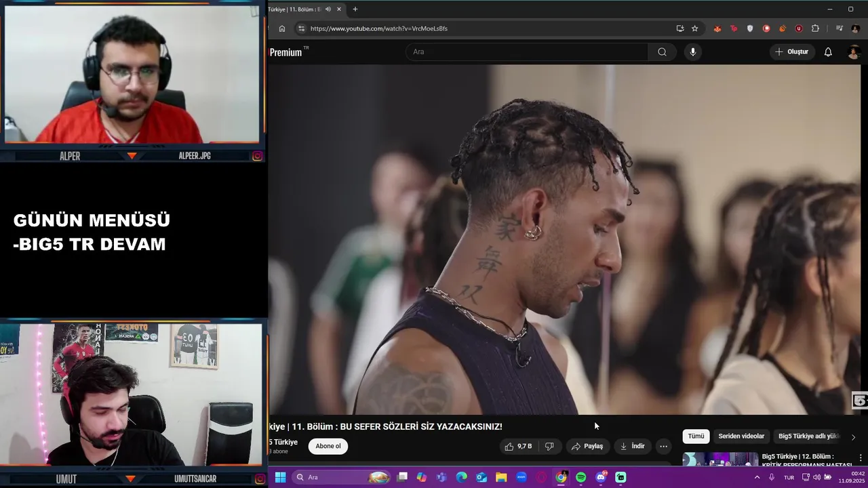Click the YouTube Premium logo
This screenshot has width=868, height=488.
click(288, 52)
